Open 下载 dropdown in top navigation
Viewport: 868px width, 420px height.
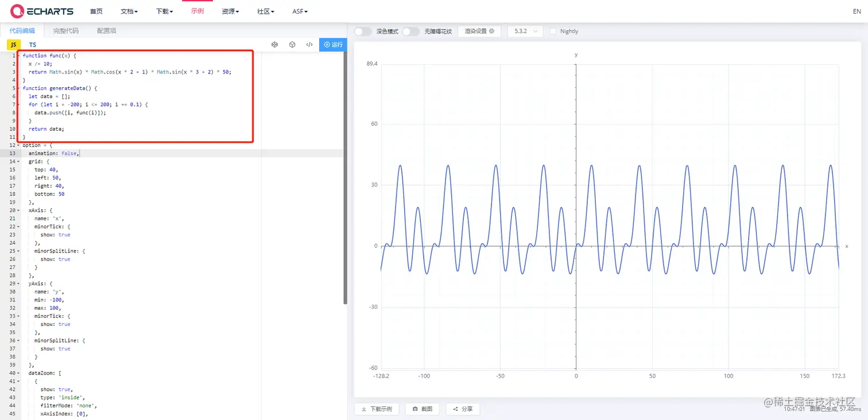(x=165, y=11)
